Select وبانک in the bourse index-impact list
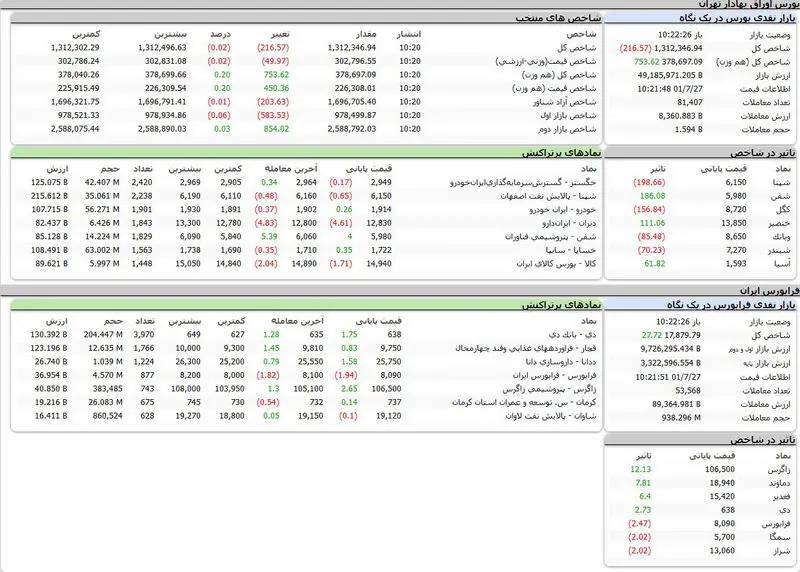This screenshot has width=800, height=572. [781, 237]
